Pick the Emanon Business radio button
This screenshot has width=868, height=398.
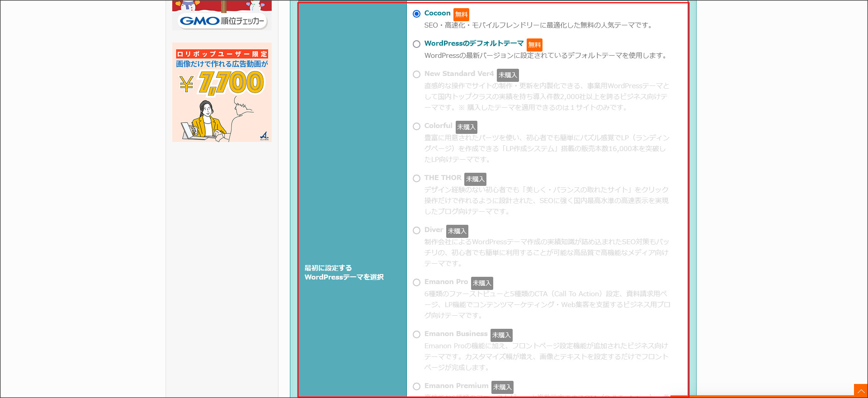click(x=417, y=335)
